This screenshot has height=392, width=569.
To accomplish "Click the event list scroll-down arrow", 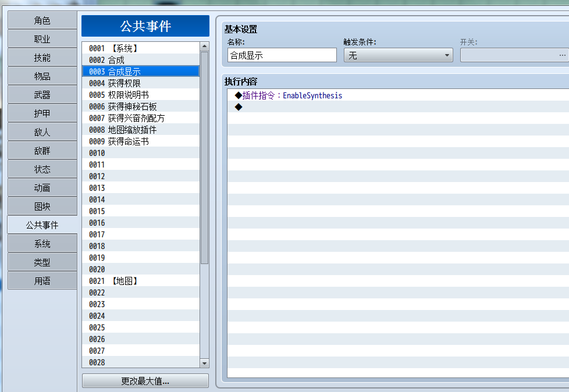I will click(x=204, y=364).
